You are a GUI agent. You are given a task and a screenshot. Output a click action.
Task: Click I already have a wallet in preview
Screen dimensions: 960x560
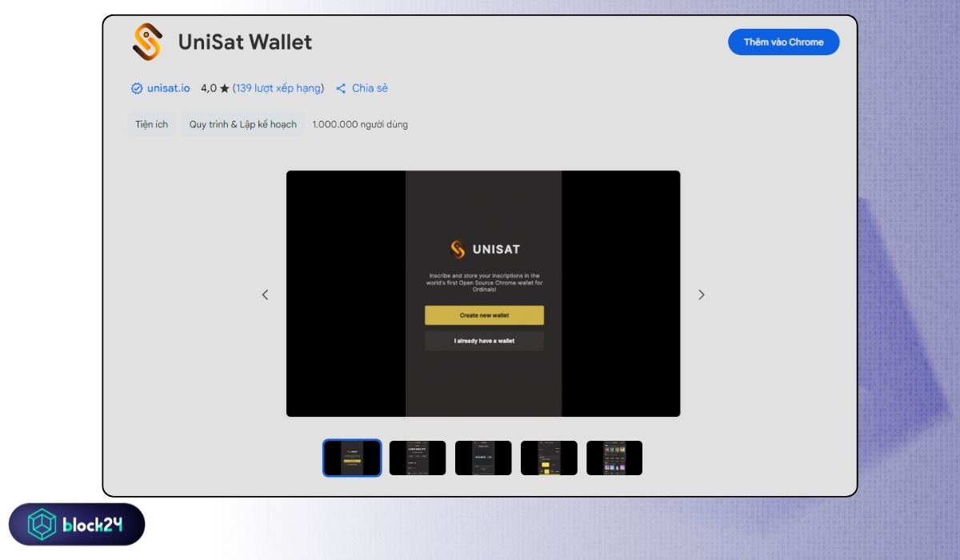pos(484,341)
